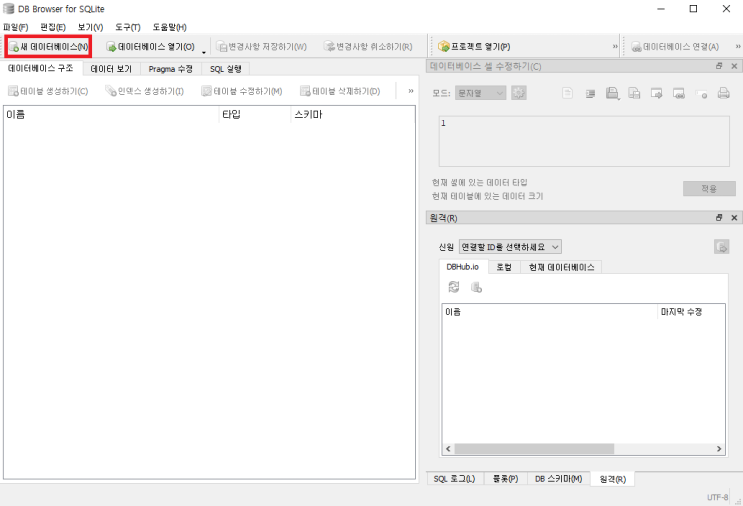Image resolution: width=743 pixels, height=506 pixels.
Task: Open a database via 데이터베이스 열기(O)
Action: [150, 46]
